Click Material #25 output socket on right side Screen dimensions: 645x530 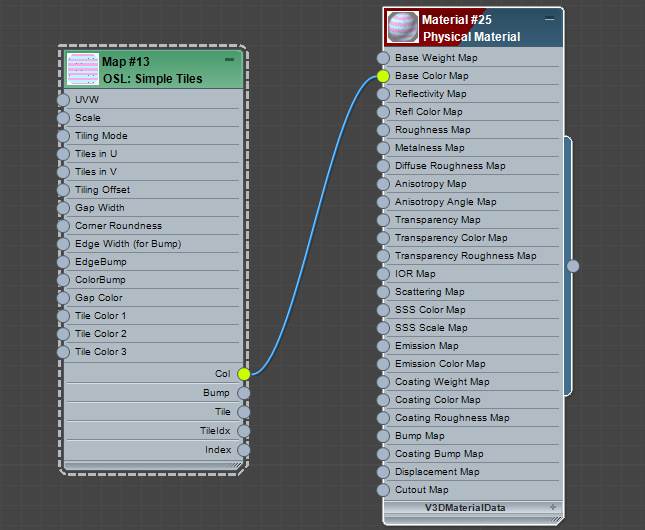point(573,266)
